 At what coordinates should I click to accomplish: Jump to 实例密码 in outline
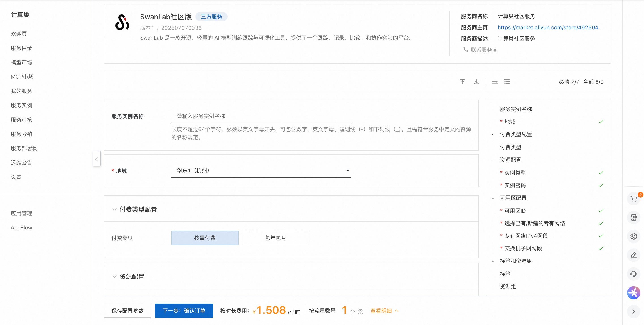click(x=515, y=185)
